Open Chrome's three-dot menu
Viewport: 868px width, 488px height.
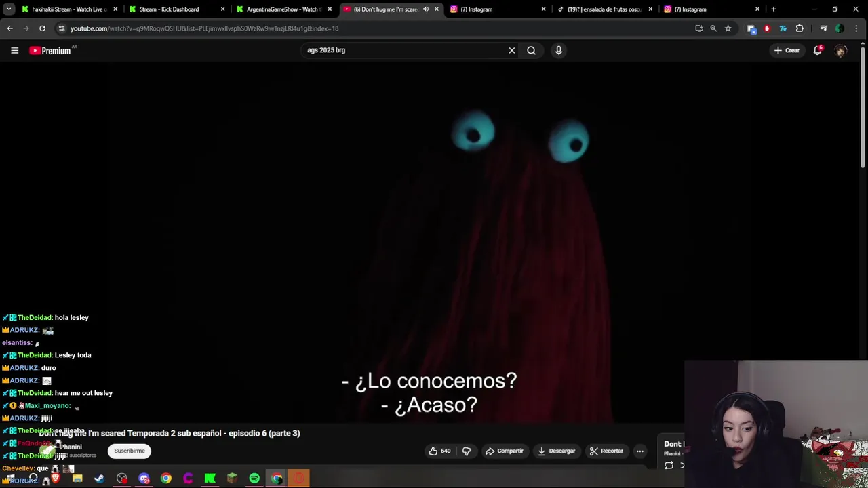857,28
